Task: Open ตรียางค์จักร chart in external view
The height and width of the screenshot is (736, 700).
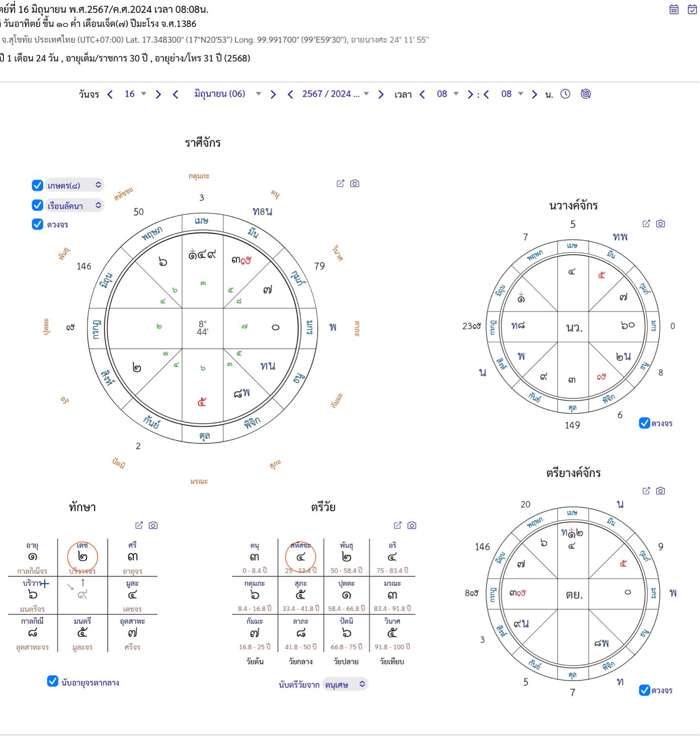Action: pyautogui.click(x=647, y=491)
